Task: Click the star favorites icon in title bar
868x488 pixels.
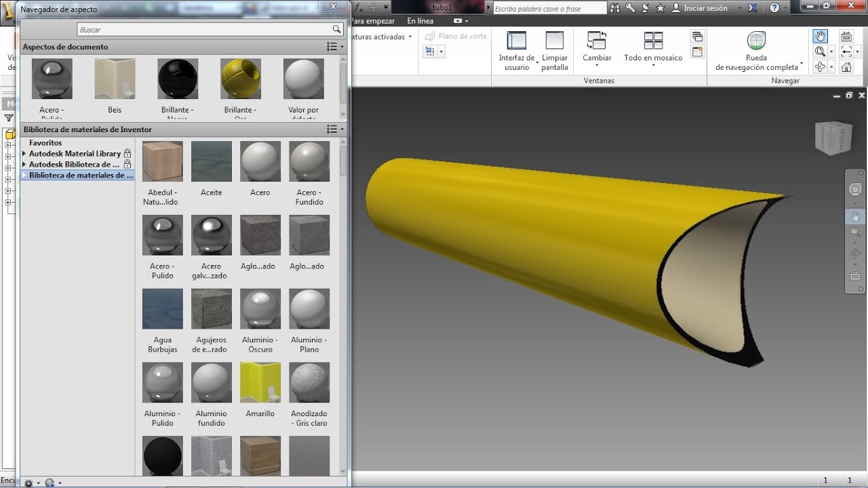Action: [x=660, y=8]
